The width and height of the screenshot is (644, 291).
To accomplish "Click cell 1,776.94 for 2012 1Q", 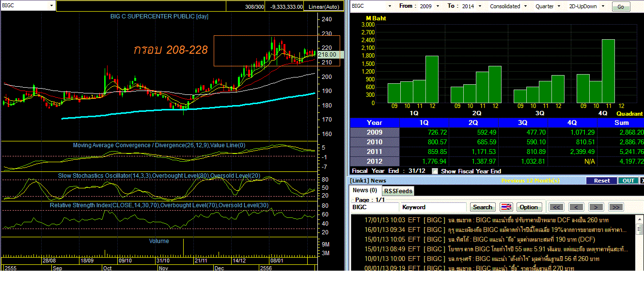I will (x=424, y=161).
